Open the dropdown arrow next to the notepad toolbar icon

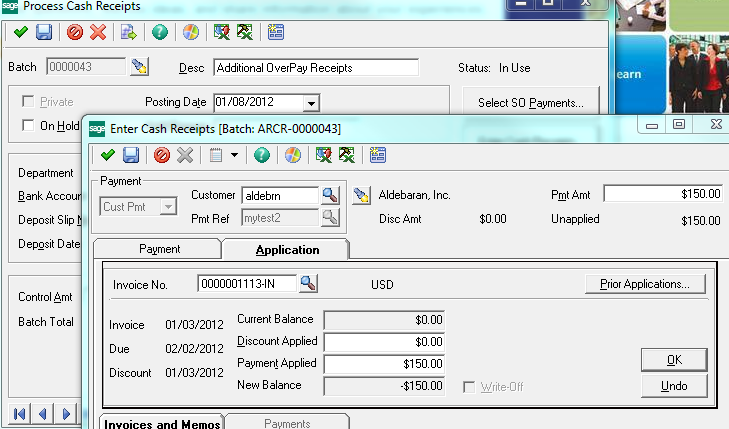(234, 155)
